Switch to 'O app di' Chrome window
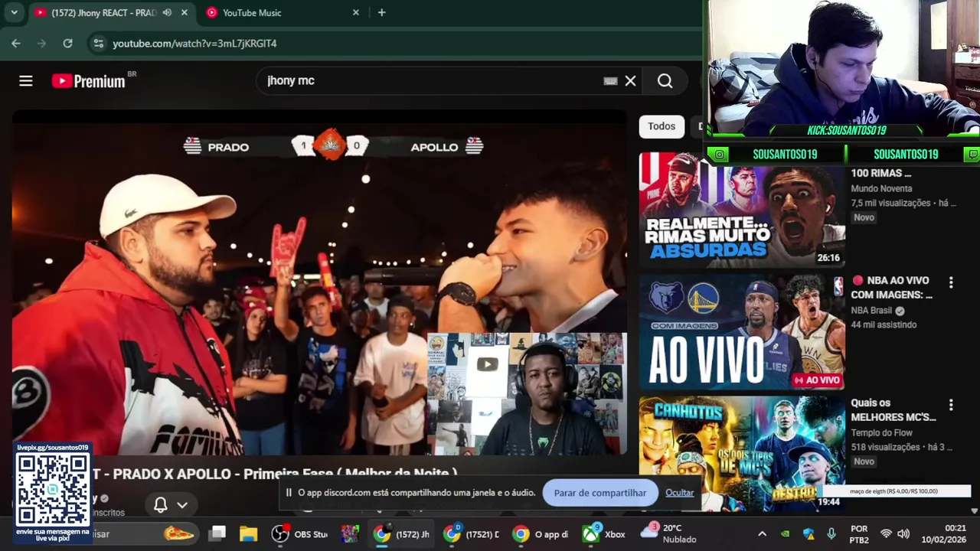Screen dimensions: 980x551 click(541, 534)
